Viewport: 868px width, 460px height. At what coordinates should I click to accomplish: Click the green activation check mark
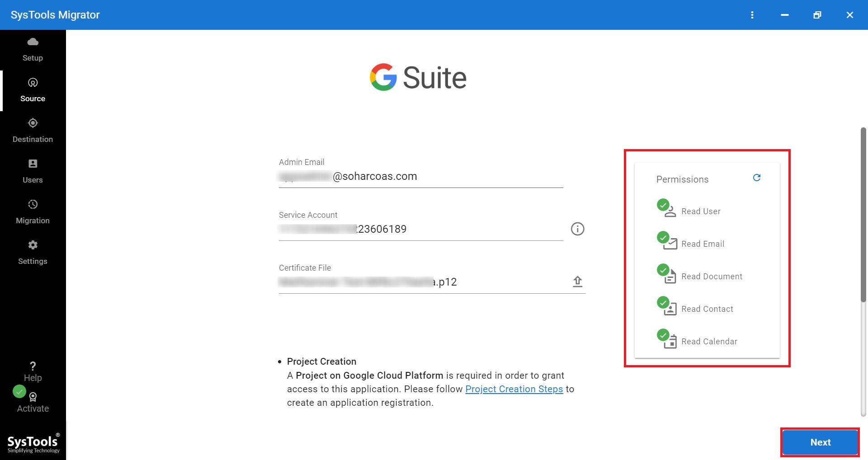coord(19,391)
